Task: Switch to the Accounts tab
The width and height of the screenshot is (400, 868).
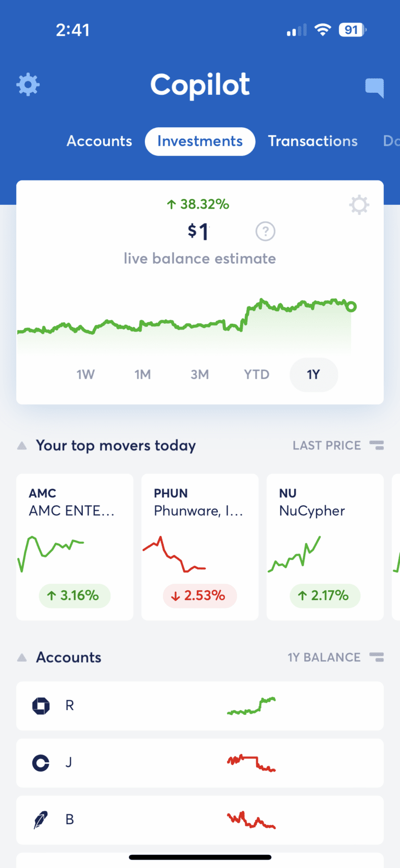Action: click(99, 141)
